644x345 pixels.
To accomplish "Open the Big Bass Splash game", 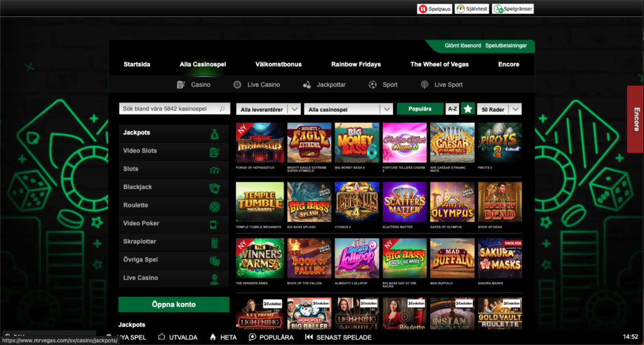I will (309, 202).
